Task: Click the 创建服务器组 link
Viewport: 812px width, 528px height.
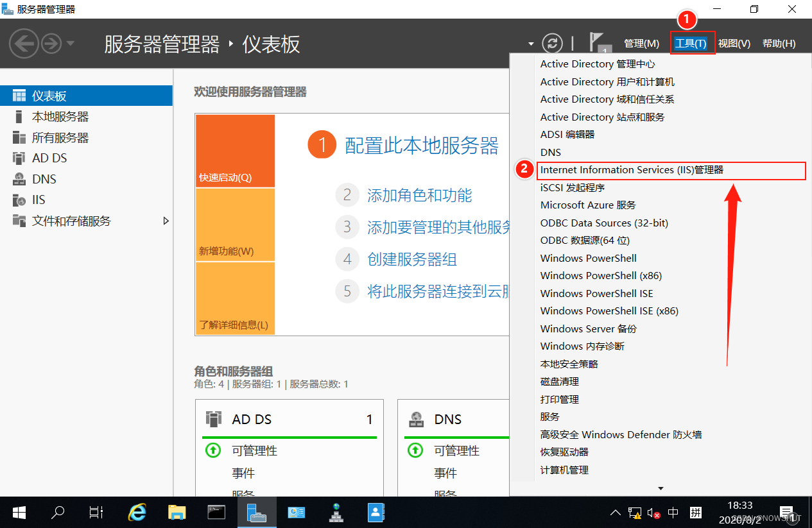Action: 412,259
